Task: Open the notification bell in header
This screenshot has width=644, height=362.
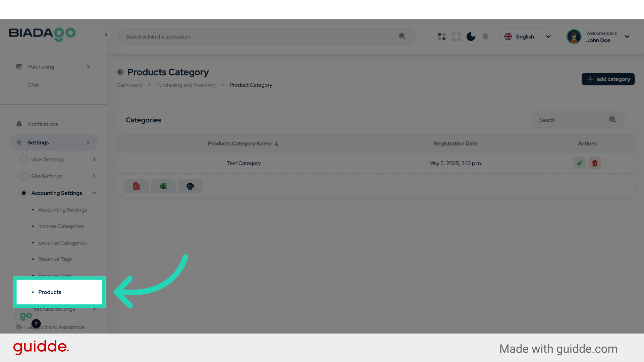Action: pos(485,37)
